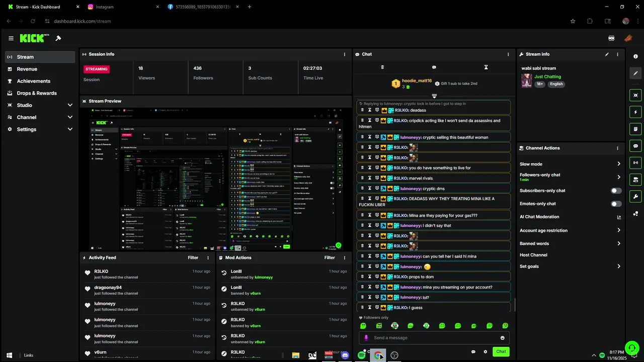Open Set goals settings
This screenshot has height=362, width=644.
pos(571,266)
